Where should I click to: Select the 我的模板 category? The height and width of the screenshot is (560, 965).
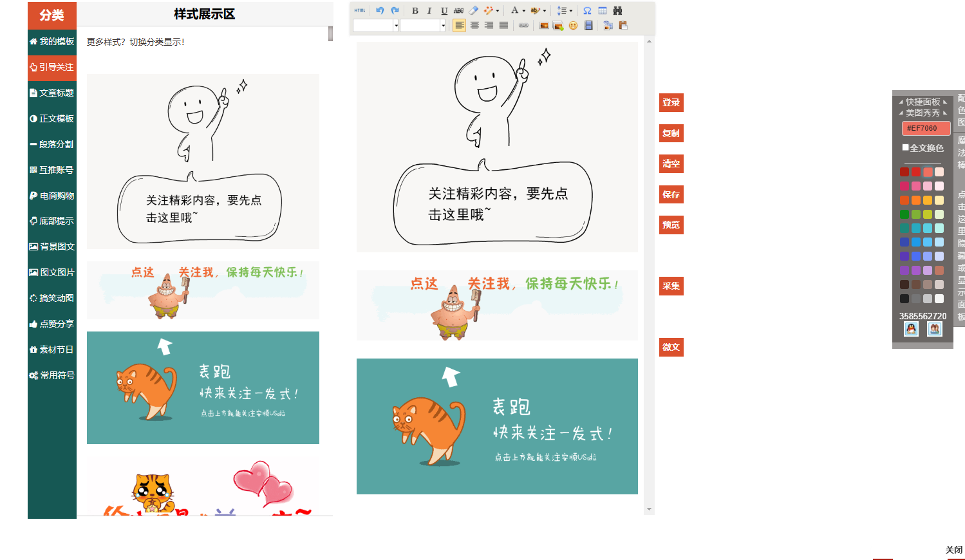[x=52, y=41]
